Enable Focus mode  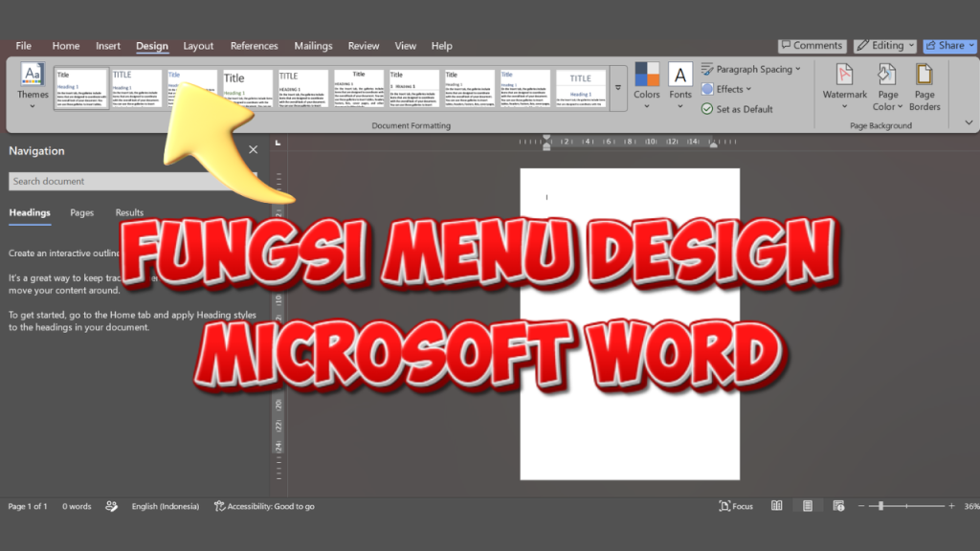[x=736, y=507]
